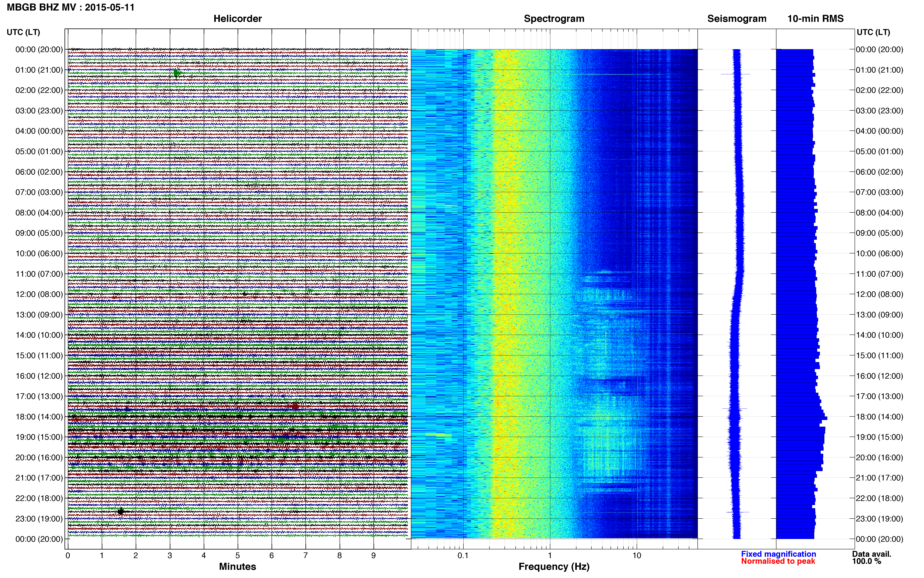Click the blue "Fixed magnification" legend text

pyautogui.click(x=778, y=554)
